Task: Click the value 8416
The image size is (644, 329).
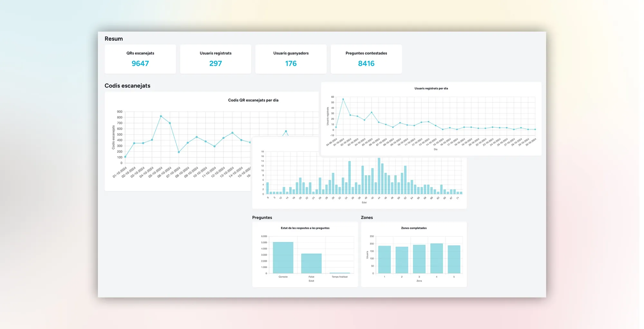Action: click(366, 63)
